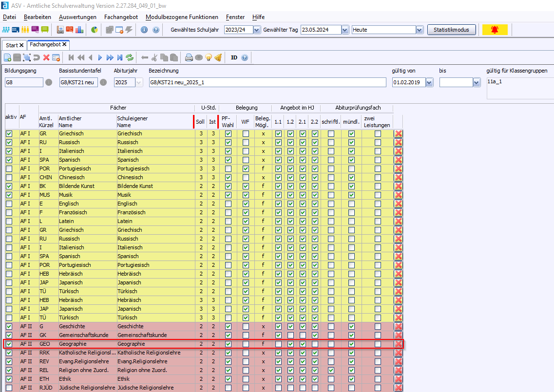
Task: Expand the Heute dropdown
Action: pyautogui.click(x=420, y=30)
